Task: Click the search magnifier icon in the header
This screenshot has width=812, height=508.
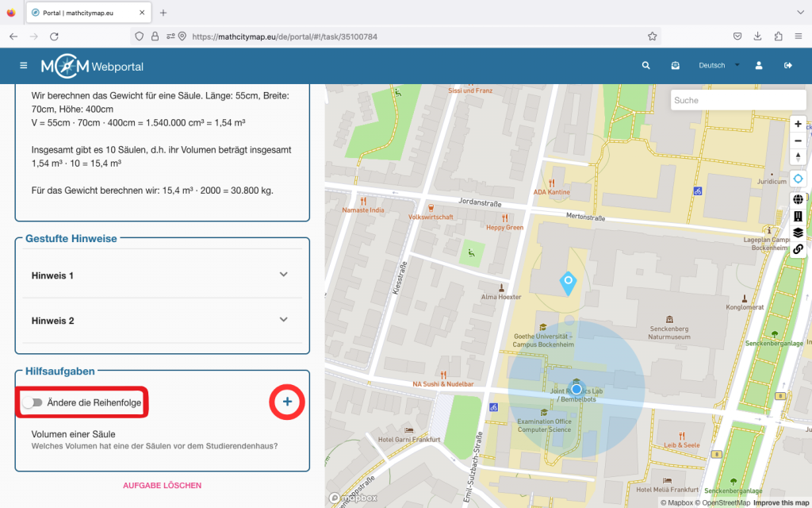Action: [646, 66]
